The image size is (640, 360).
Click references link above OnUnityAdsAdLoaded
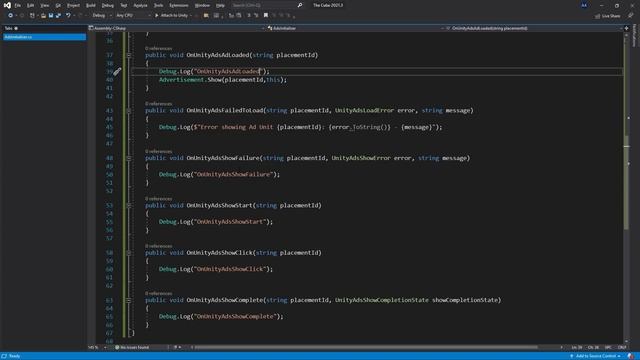[158, 49]
